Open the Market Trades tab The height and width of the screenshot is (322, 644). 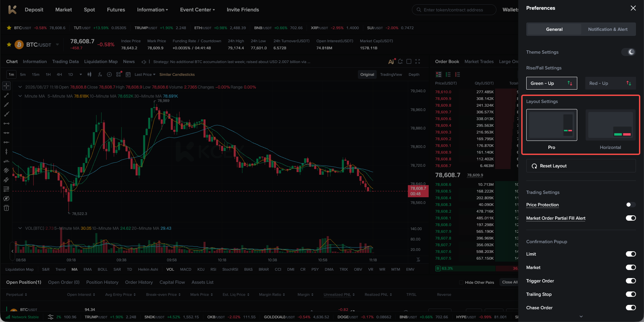click(x=479, y=61)
